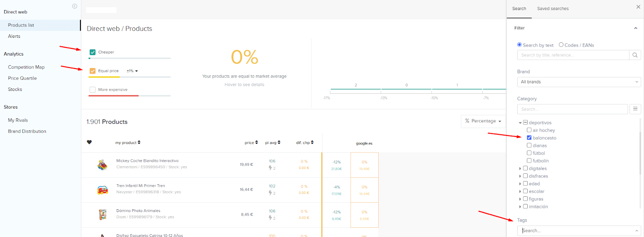644x237 pixels.
Task: Check the fútbol category
Action: tap(529, 153)
